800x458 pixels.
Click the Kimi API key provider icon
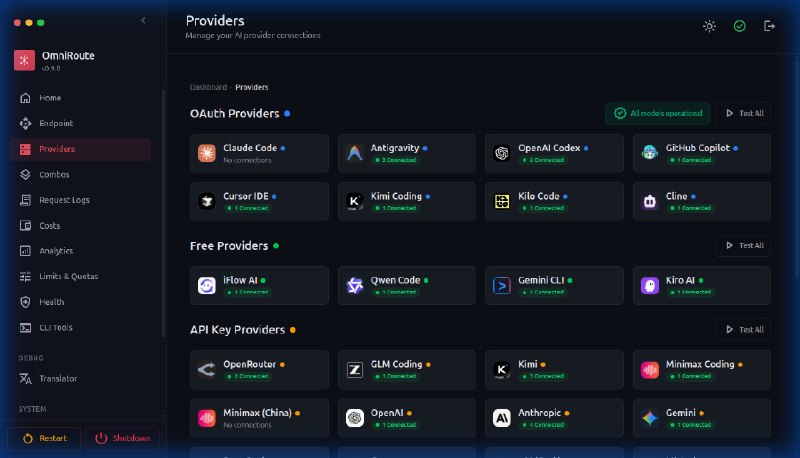[502, 370]
